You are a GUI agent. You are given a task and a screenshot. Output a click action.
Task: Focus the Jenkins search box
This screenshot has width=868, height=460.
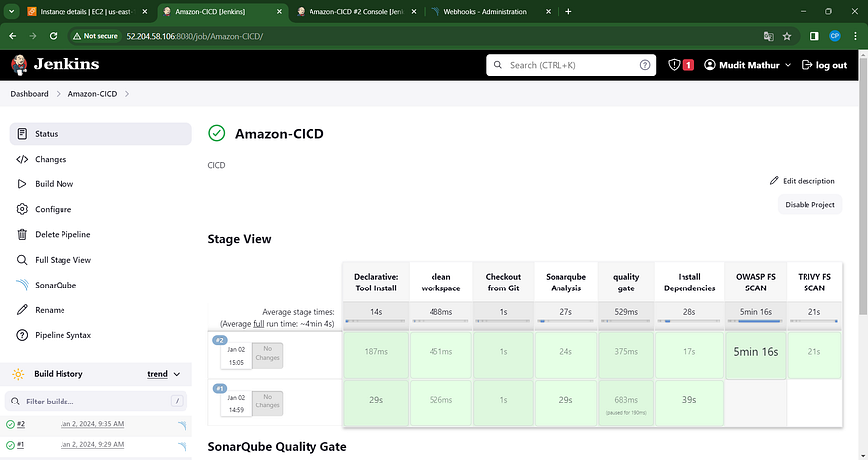(x=570, y=65)
